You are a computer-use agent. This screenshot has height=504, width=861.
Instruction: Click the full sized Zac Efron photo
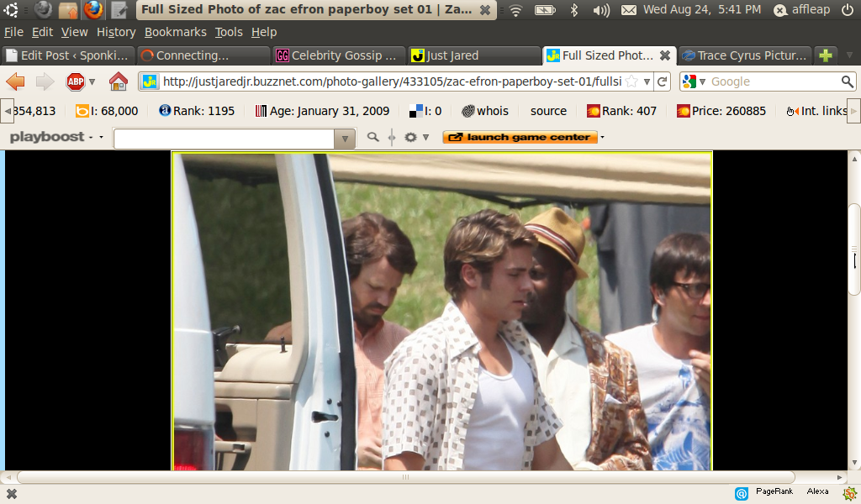click(442, 311)
